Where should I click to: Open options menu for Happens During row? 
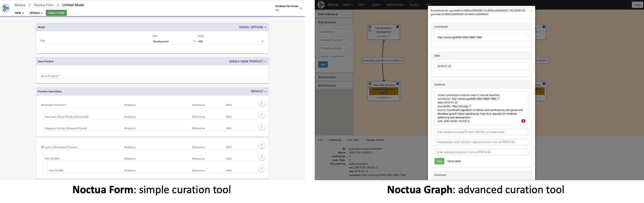262,126
